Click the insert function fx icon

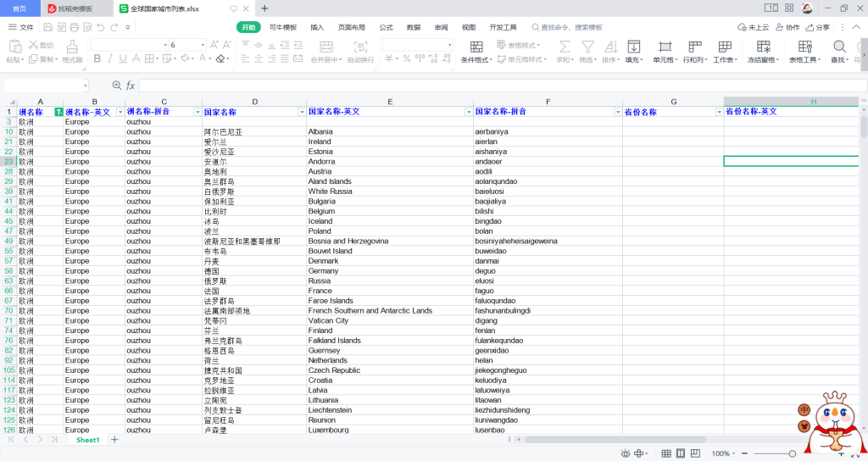[131, 86]
